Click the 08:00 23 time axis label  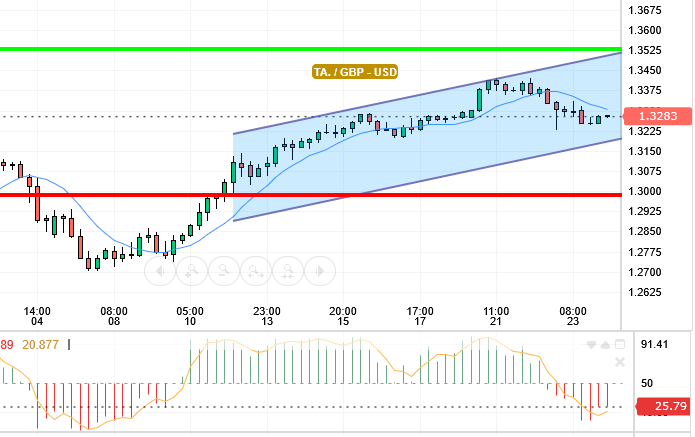click(573, 316)
